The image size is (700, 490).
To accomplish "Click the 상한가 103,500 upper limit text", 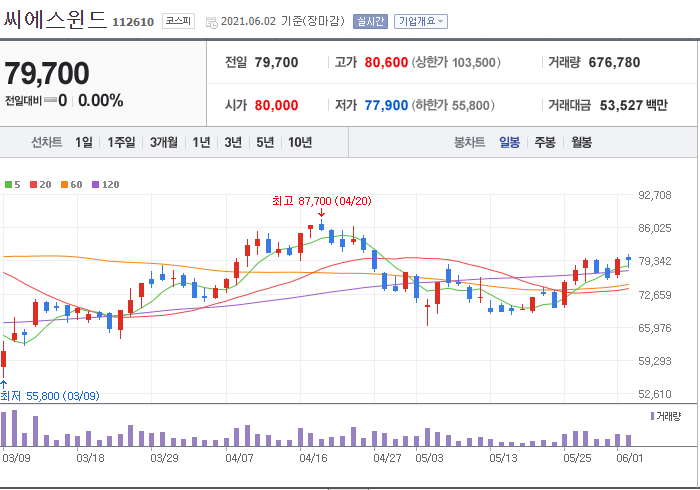I will (456, 62).
